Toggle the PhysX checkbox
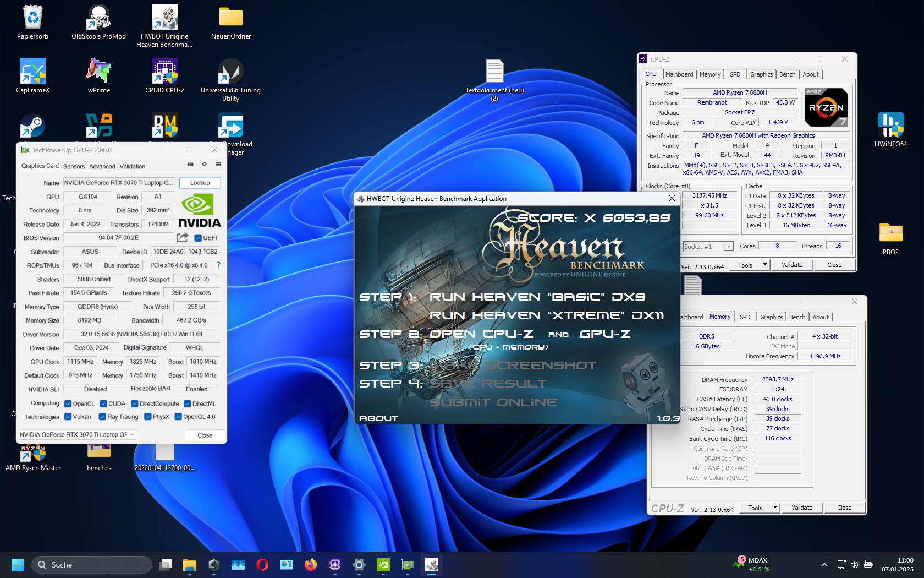The image size is (924, 578). click(148, 417)
